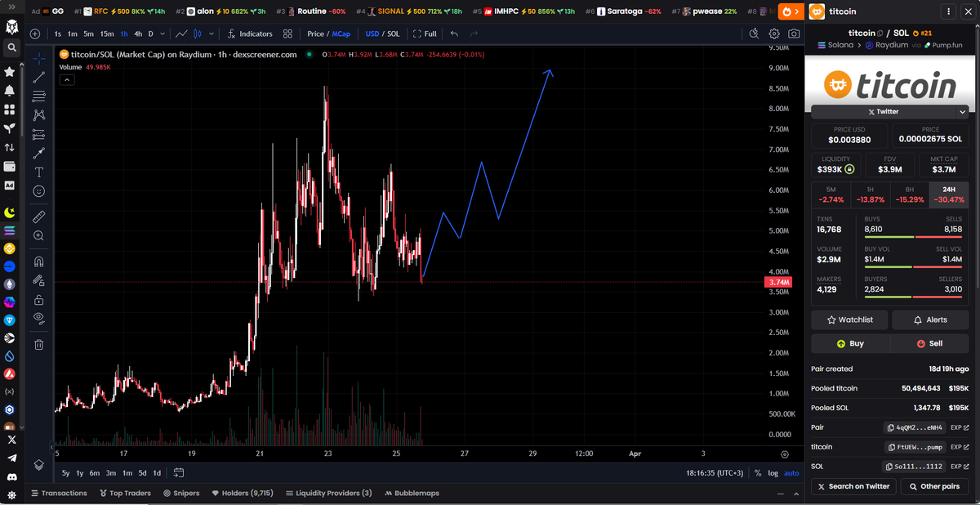Screen dimensions: 980x505
Task: Copy the titcoin token address FtUEW...pump
Action: pos(915,447)
